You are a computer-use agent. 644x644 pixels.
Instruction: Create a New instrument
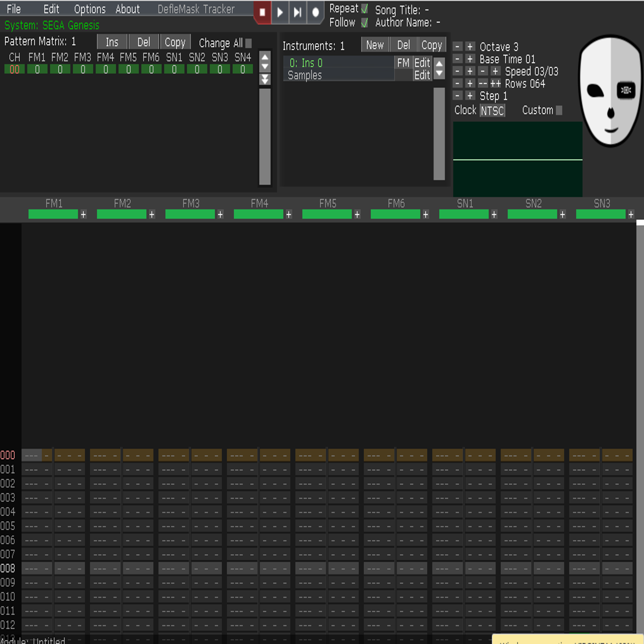coord(375,45)
